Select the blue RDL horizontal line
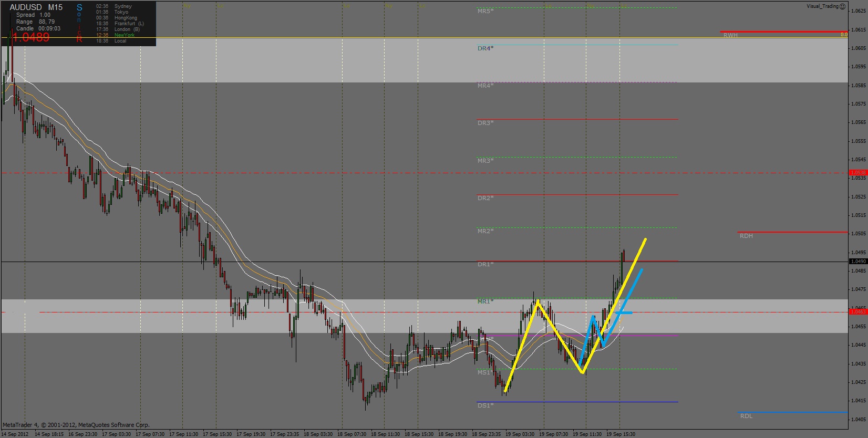Screen dimensions: 868x438 [793, 412]
